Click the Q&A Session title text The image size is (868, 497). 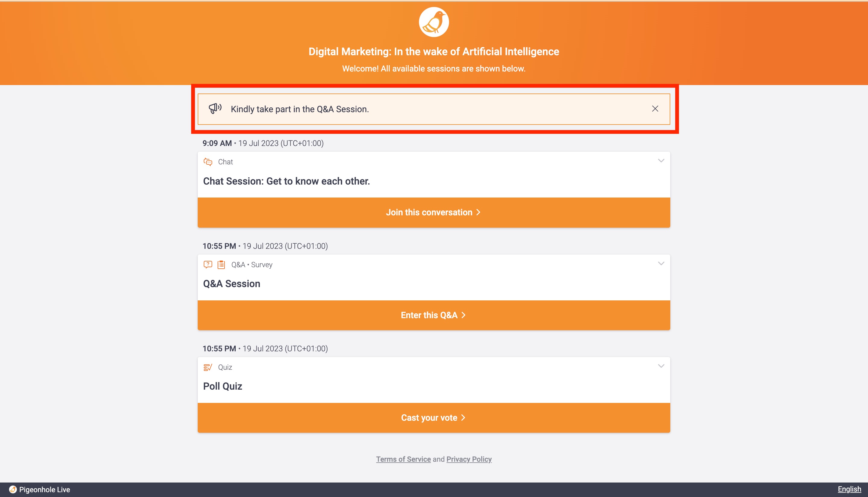click(x=231, y=284)
